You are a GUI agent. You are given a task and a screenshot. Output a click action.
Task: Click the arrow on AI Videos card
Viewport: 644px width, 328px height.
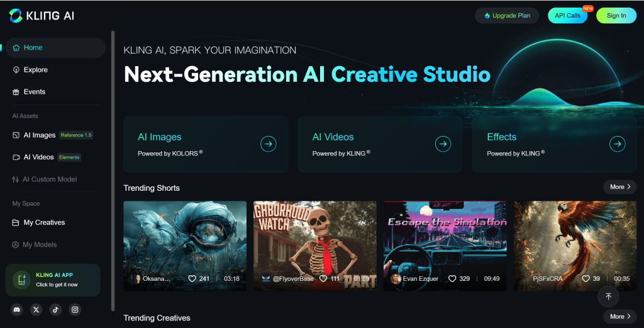443,144
